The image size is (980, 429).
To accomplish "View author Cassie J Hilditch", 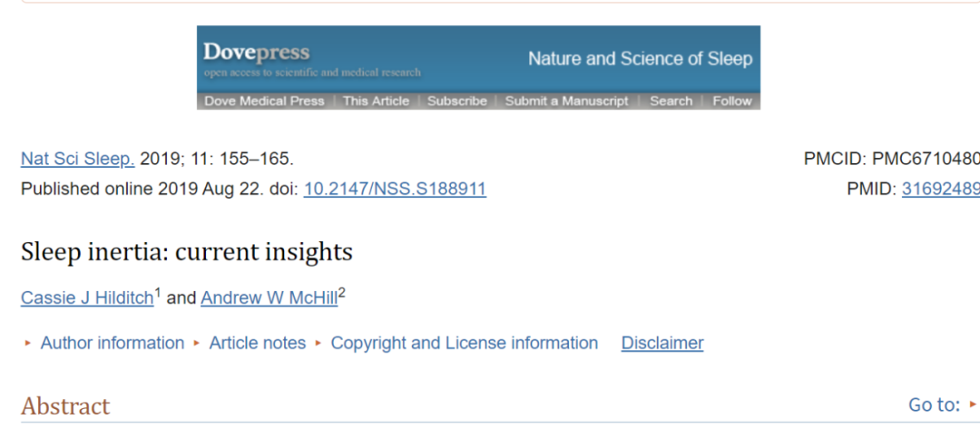I will point(87,298).
